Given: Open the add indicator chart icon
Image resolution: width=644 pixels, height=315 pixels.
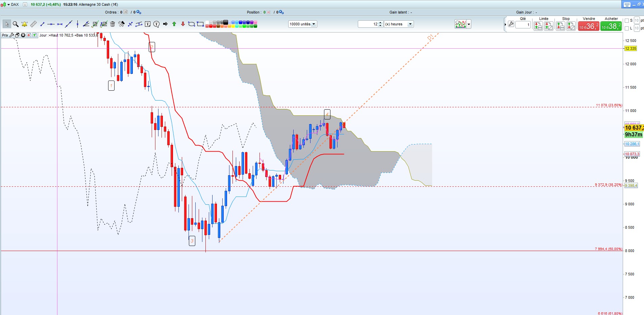Looking at the screenshot, I should point(461,24).
